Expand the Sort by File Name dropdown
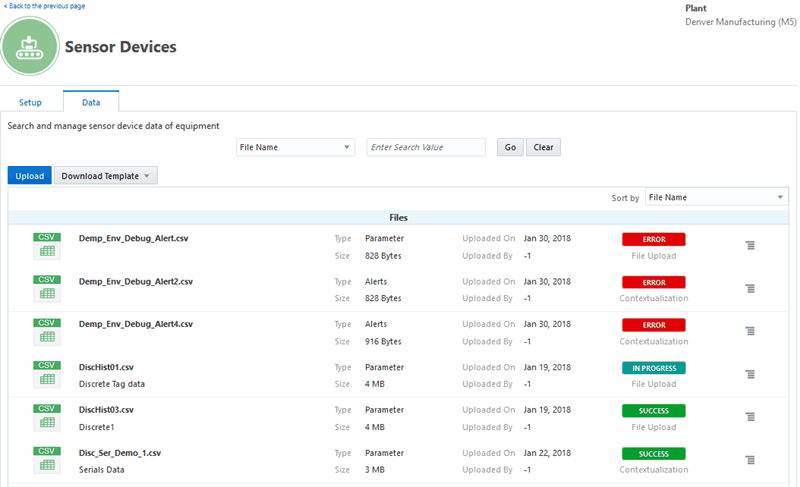This screenshot has height=487, width=800. [x=716, y=197]
